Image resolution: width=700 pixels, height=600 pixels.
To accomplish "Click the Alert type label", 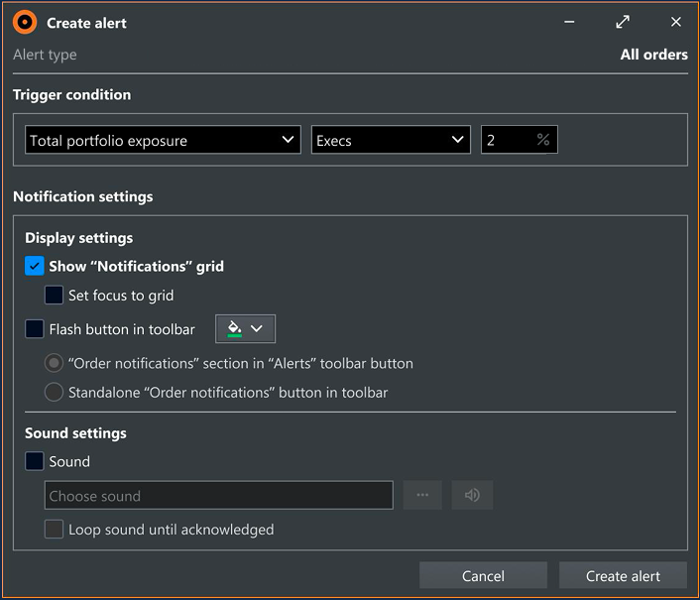I will (x=45, y=55).
